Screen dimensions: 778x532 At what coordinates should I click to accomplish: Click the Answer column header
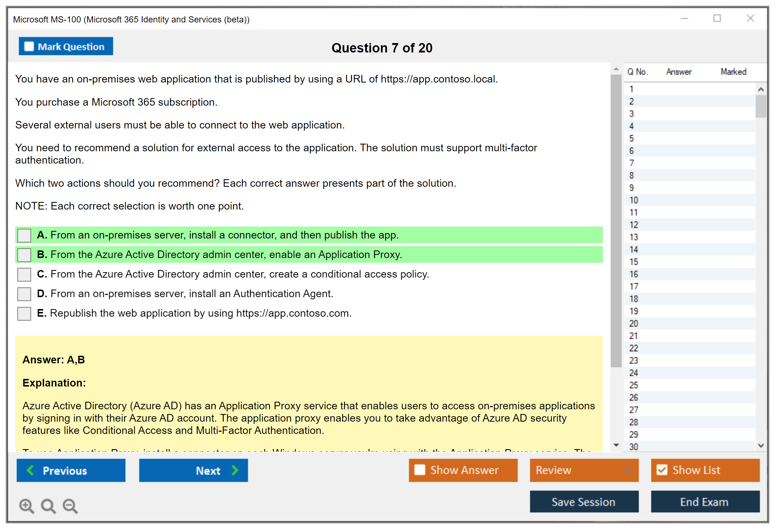pos(678,72)
